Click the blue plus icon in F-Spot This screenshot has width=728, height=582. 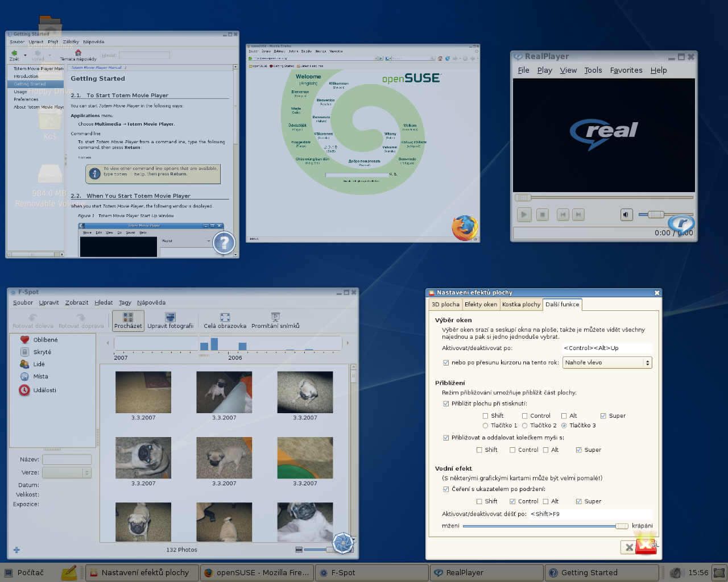coord(16,550)
